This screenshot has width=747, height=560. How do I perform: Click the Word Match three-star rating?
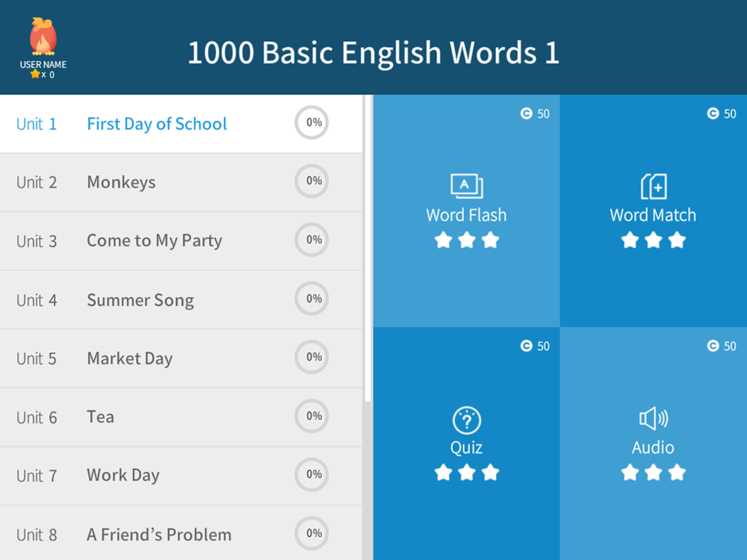(x=654, y=240)
